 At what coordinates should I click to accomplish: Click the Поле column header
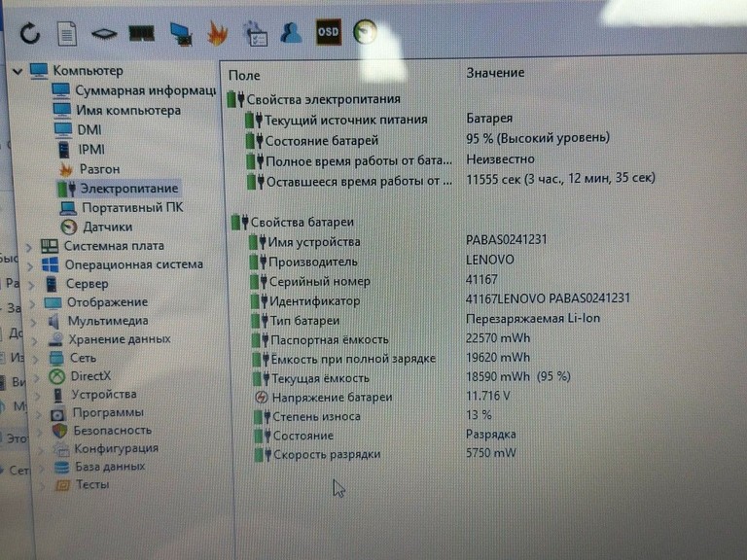(x=244, y=76)
